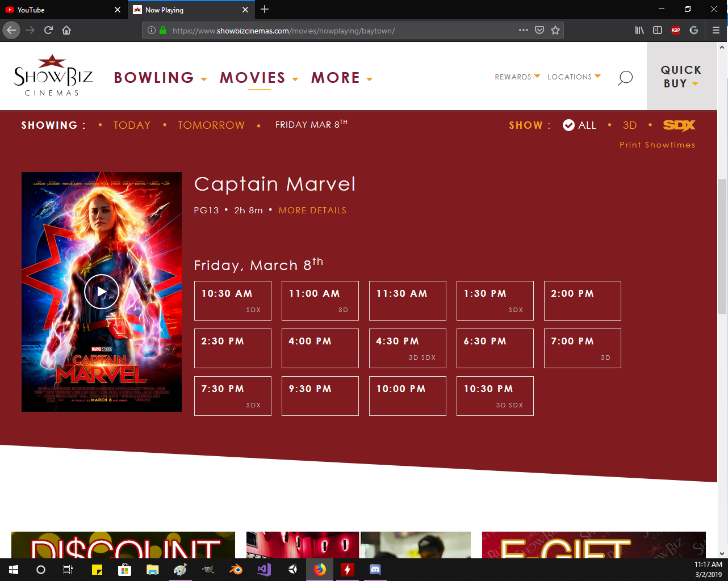Click the browser Forward arrow
728x581 pixels.
pyautogui.click(x=30, y=30)
